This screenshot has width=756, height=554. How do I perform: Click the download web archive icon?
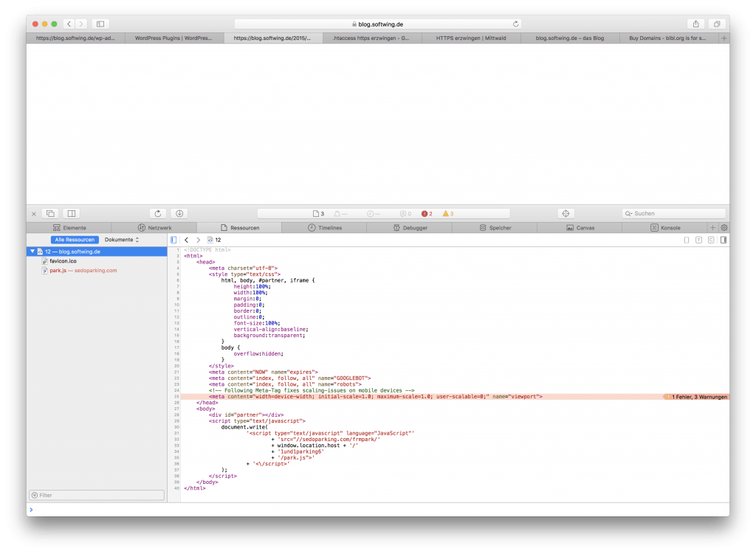179,213
